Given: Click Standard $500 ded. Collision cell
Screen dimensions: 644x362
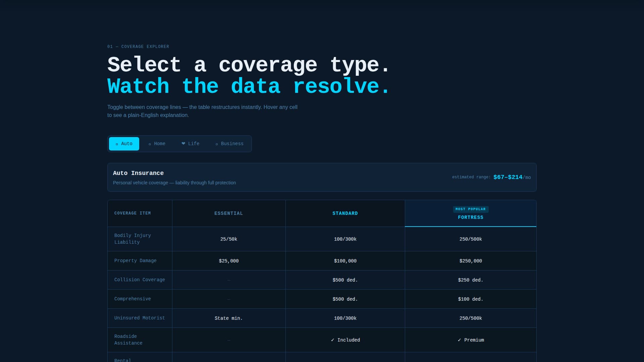Looking at the screenshot, I should pos(345,280).
